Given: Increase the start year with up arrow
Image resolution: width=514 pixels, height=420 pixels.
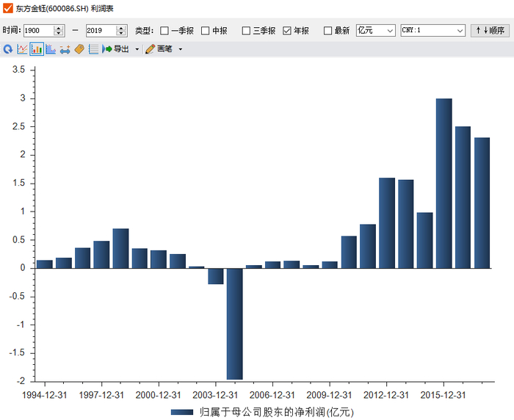Looking at the screenshot, I should pos(59,28).
